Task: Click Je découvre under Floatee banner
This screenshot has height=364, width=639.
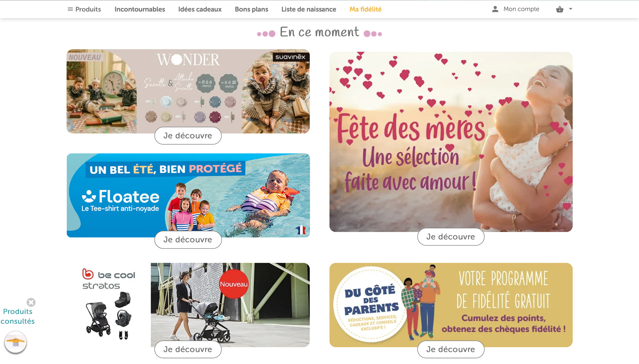Action: [188, 240]
